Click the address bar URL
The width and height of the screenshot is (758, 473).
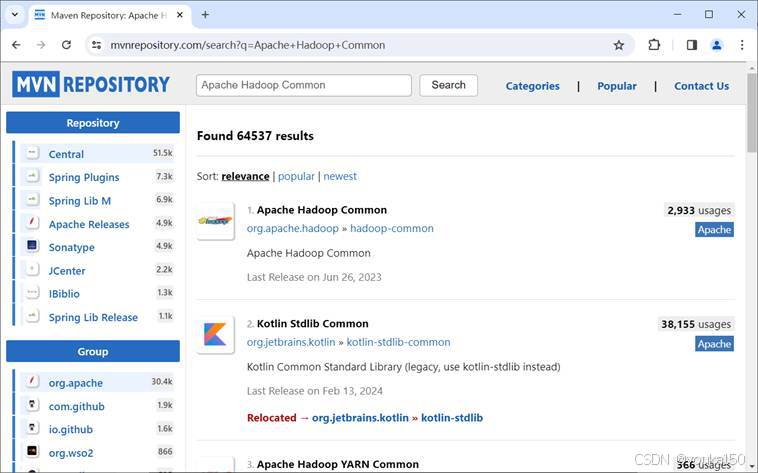pos(248,45)
